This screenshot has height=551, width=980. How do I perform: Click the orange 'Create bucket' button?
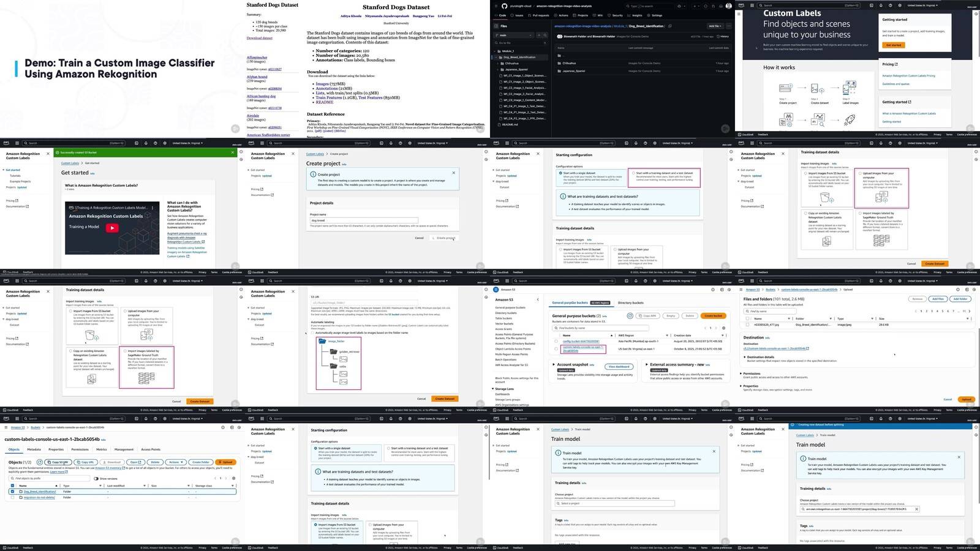point(713,316)
